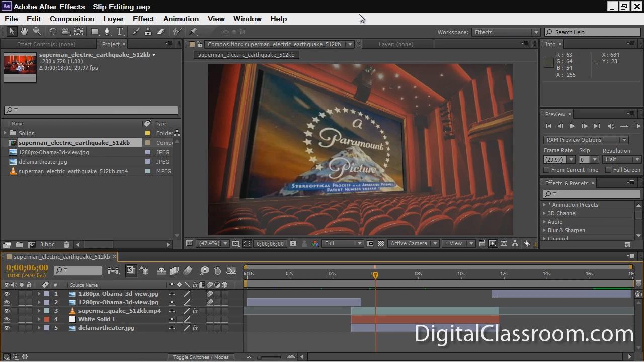
Task: Open RAM Preview Options dropdown
Action: [x=586, y=140]
